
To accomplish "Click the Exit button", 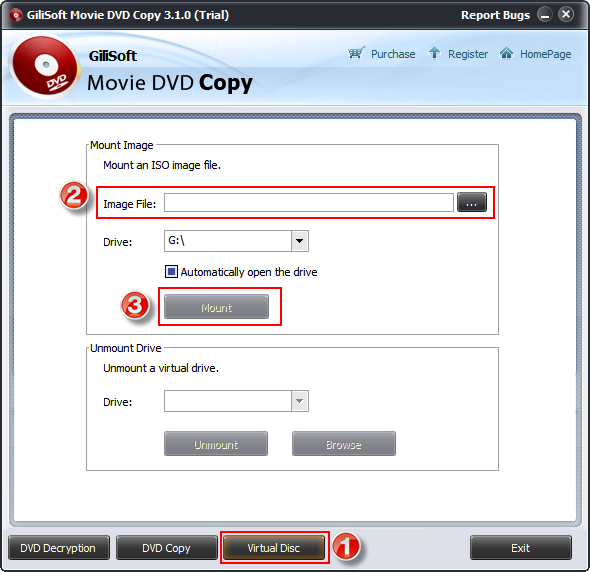I will [x=521, y=548].
